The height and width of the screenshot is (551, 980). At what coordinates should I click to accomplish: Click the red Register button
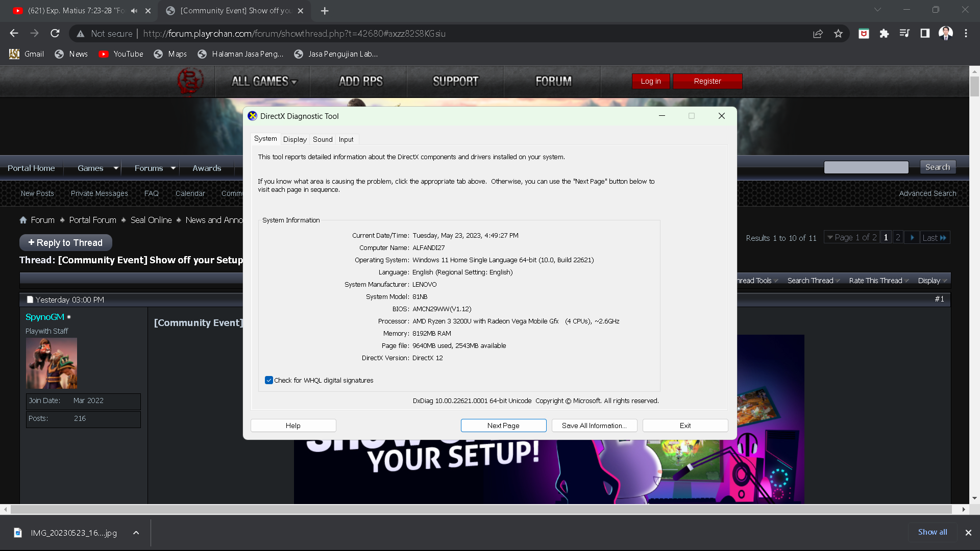[707, 81]
